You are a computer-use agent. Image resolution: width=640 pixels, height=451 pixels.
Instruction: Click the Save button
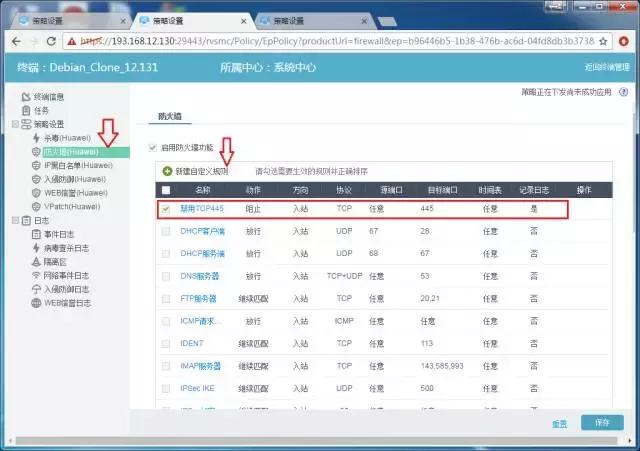[x=602, y=422]
